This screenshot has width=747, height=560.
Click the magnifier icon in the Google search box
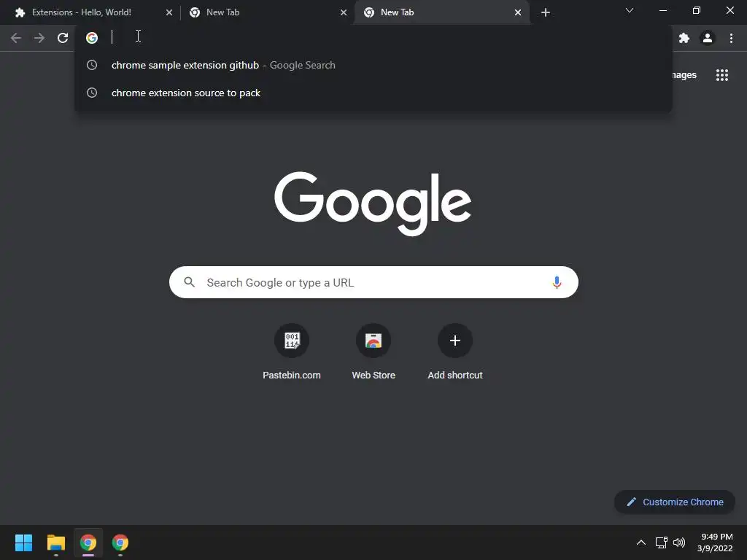[189, 282]
